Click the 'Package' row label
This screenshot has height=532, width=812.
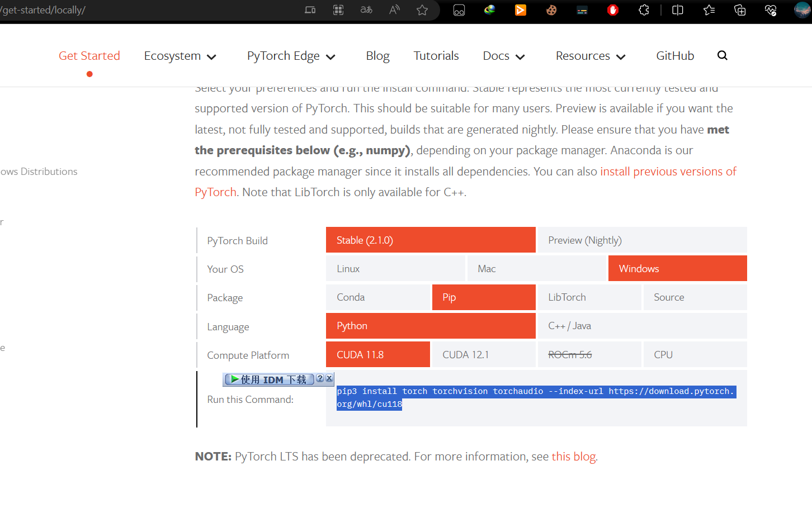pos(225,298)
